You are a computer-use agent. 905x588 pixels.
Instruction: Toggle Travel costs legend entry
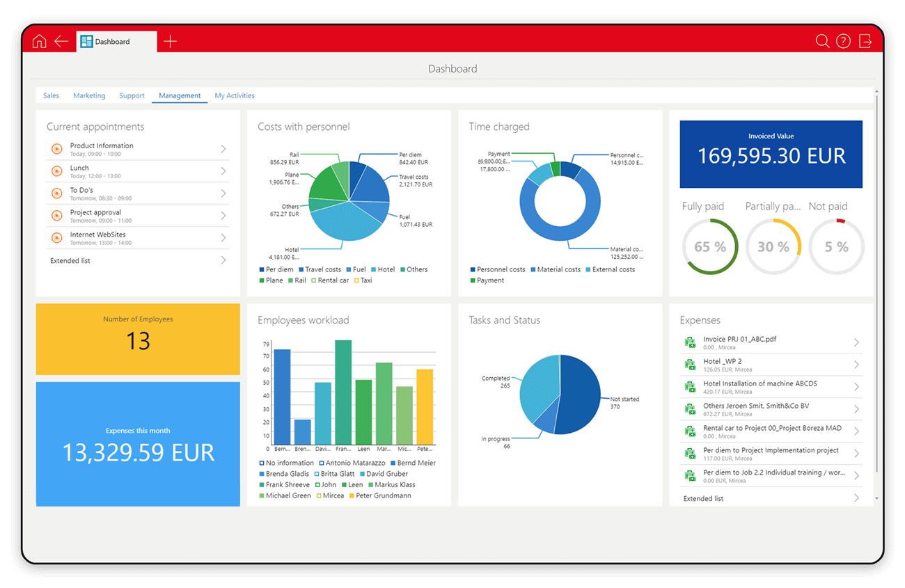tap(320, 269)
